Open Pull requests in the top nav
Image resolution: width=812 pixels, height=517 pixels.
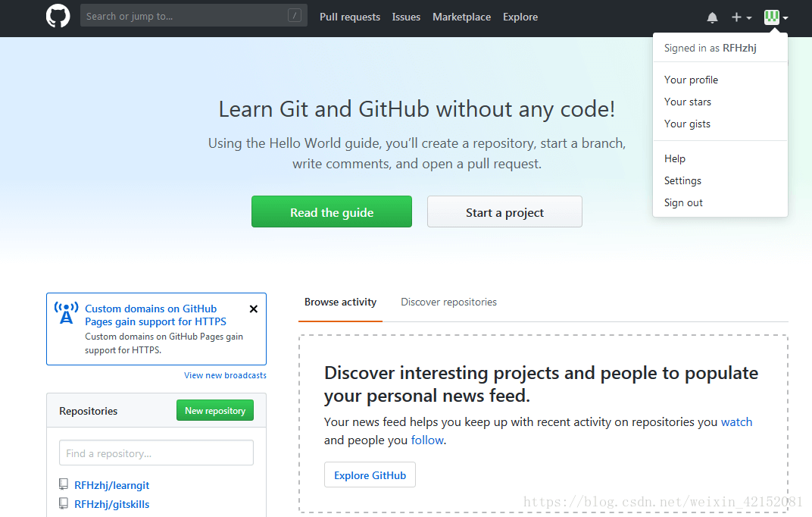coord(349,17)
